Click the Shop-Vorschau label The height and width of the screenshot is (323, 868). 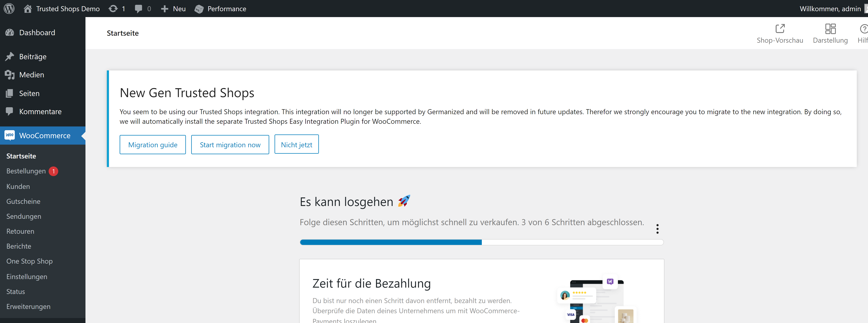pos(780,40)
